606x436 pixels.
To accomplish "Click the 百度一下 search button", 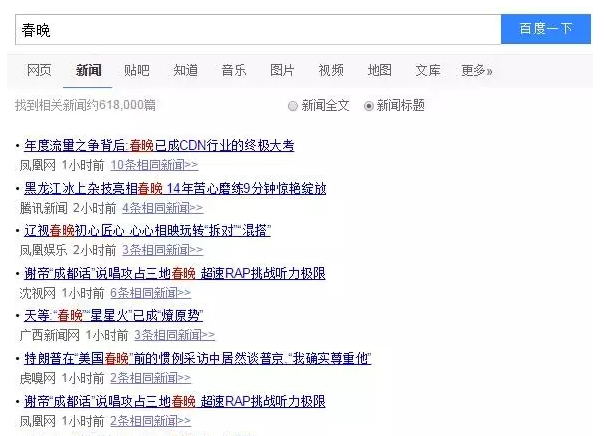I will (546, 29).
